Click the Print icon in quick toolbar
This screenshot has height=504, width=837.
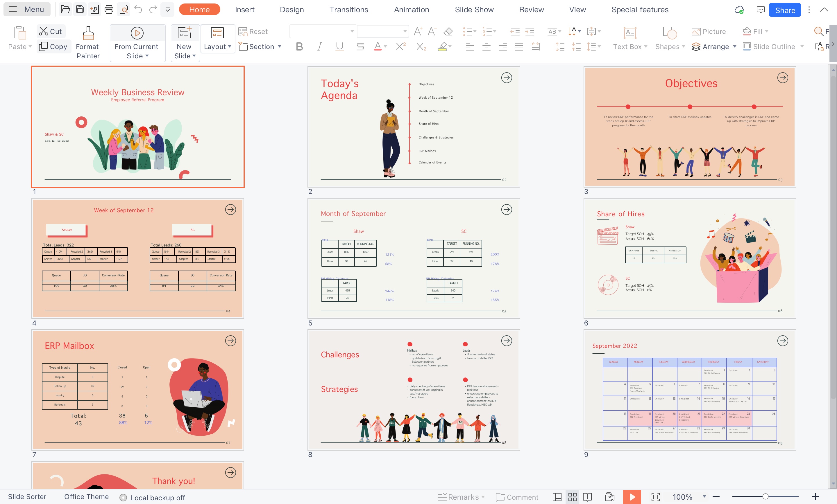click(109, 10)
